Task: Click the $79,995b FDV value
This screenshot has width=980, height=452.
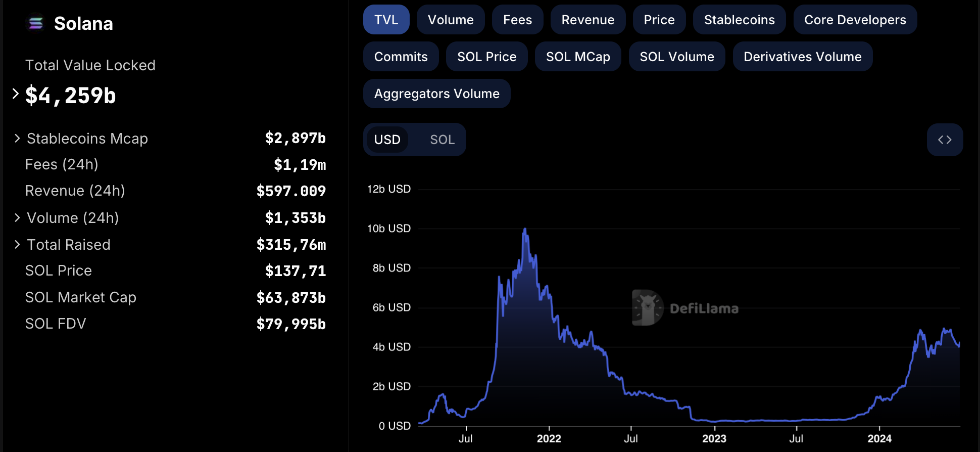Action: coord(291,324)
